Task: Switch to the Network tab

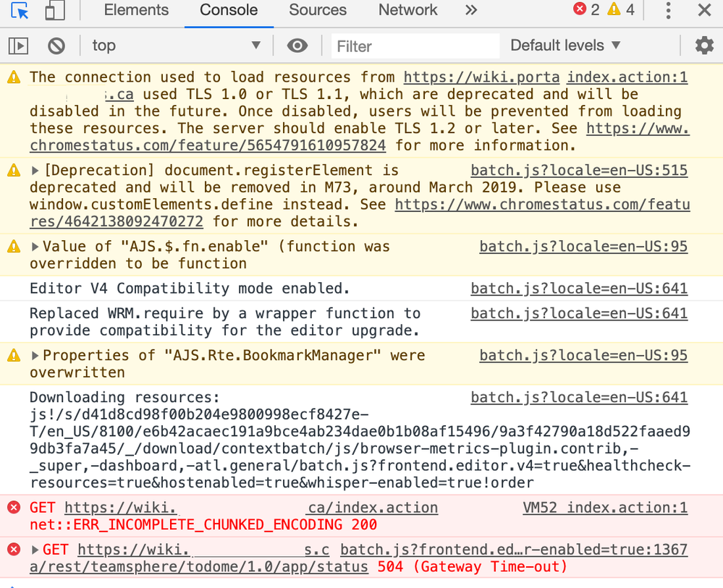Action: point(407,10)
